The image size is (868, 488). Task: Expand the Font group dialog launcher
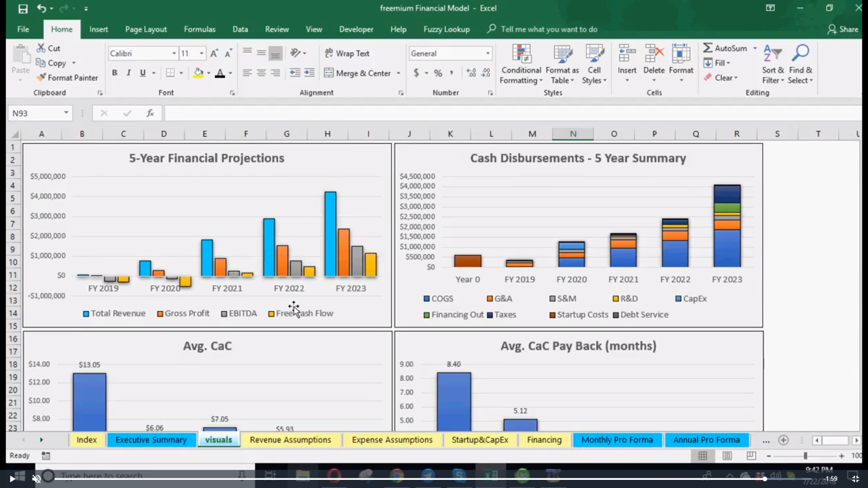click(x=232, y=93)
